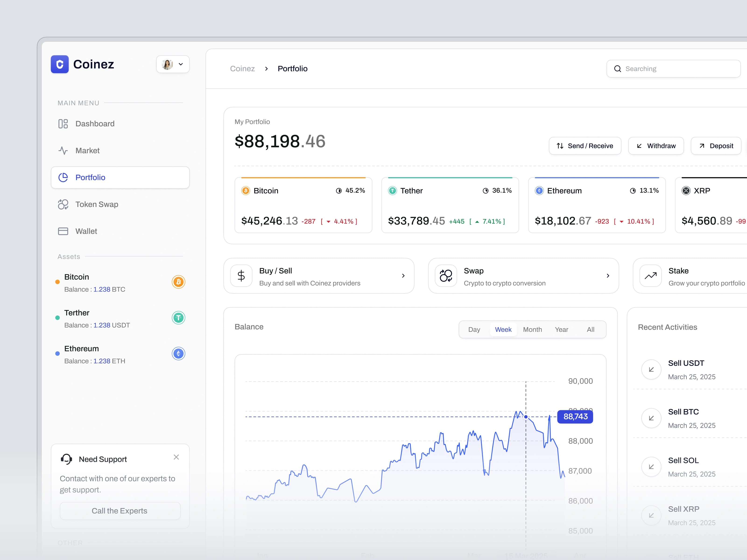Expand the Swap card chevron
747x560 pixels.
(608, 276)
